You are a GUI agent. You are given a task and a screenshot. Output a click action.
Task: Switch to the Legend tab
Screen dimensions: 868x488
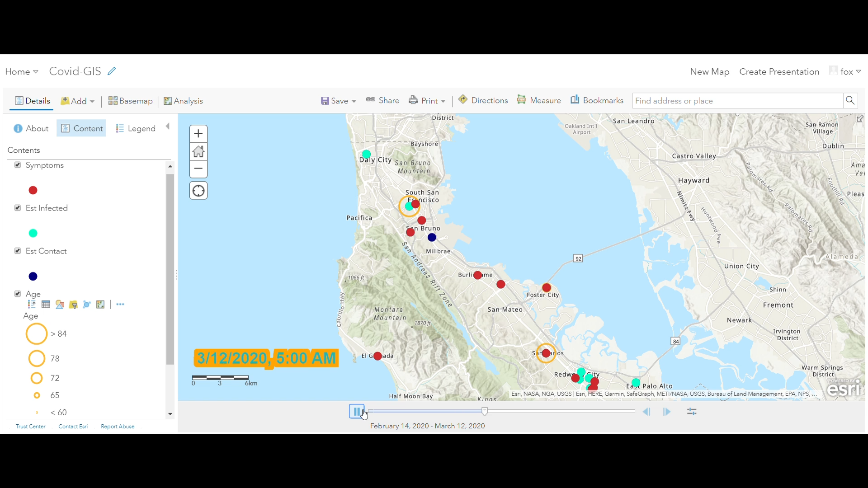(x=142, y=128)
